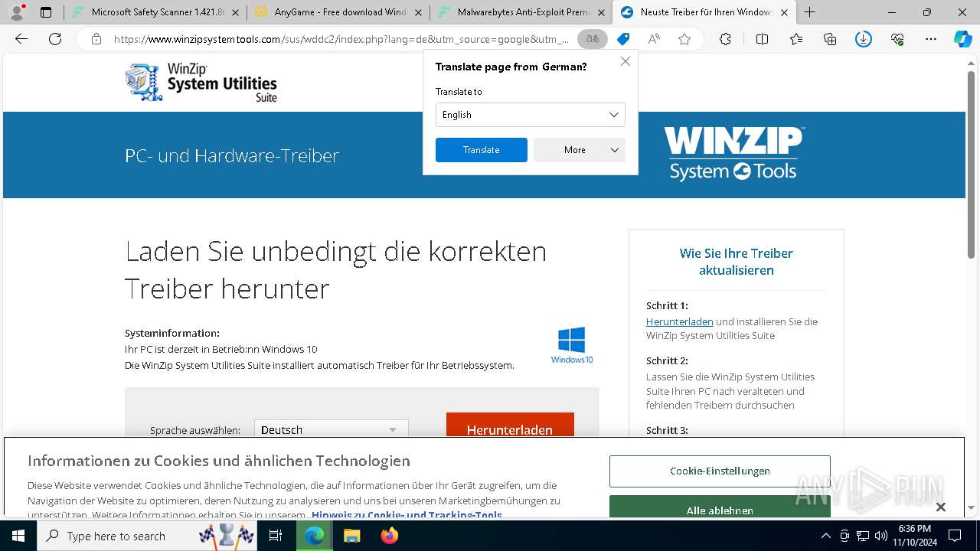
Task: Close the translate popup with X
Action: (626, 61)
